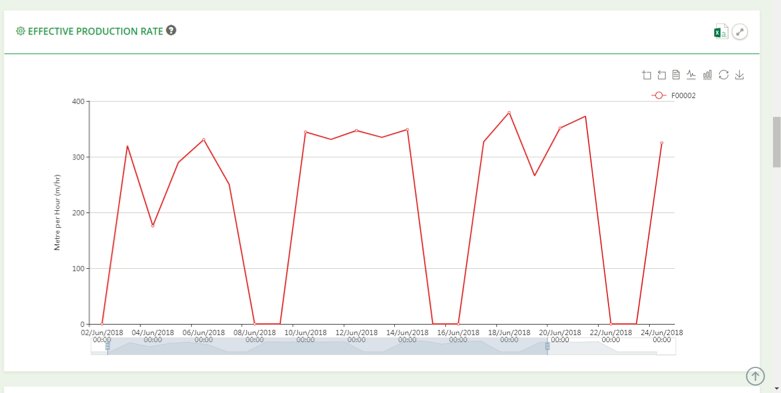Click the 18/Jun/2018 axis label
The height and width of the screenshot is (393, 781).
(509, 336)
